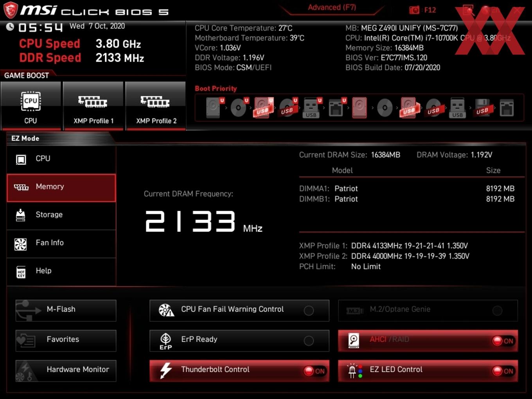Screen dimensions: 532x399
Task: Click the XMP Profile 2: DDR4 4000MHz line
Action: 384,256
